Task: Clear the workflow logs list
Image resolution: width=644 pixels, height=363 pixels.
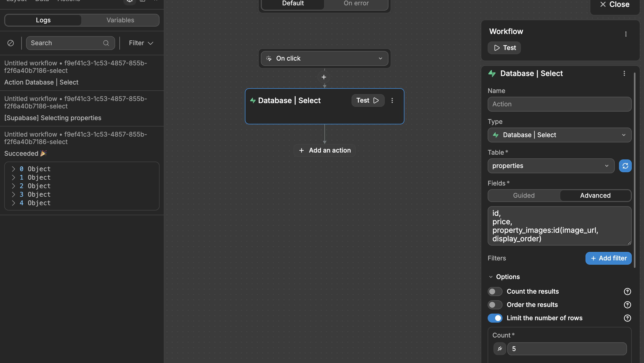Action: [x=11, y=43]
